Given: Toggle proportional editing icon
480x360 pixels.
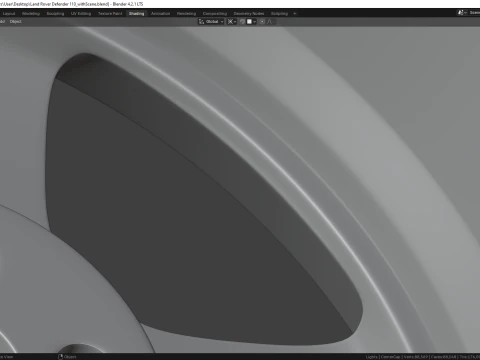Looking at the screenshot, I should pos(262,22).
